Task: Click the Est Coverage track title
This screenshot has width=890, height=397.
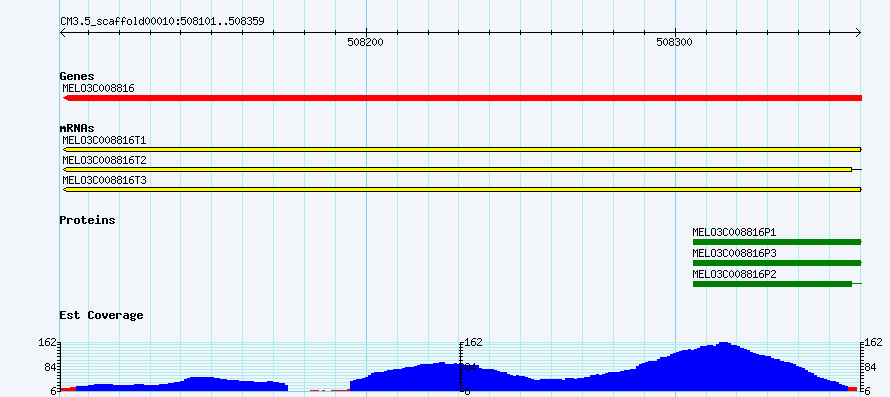Action: (102, 315)
